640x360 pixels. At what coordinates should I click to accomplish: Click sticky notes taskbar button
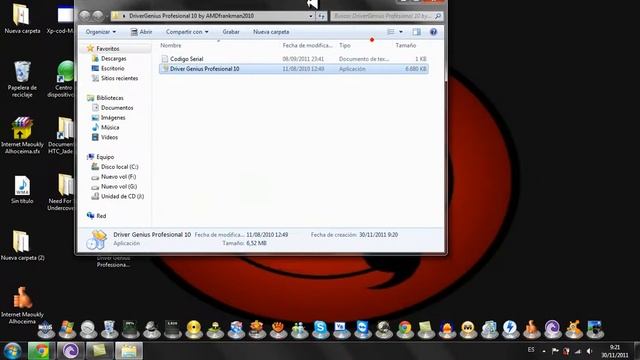tap(99, 351)
